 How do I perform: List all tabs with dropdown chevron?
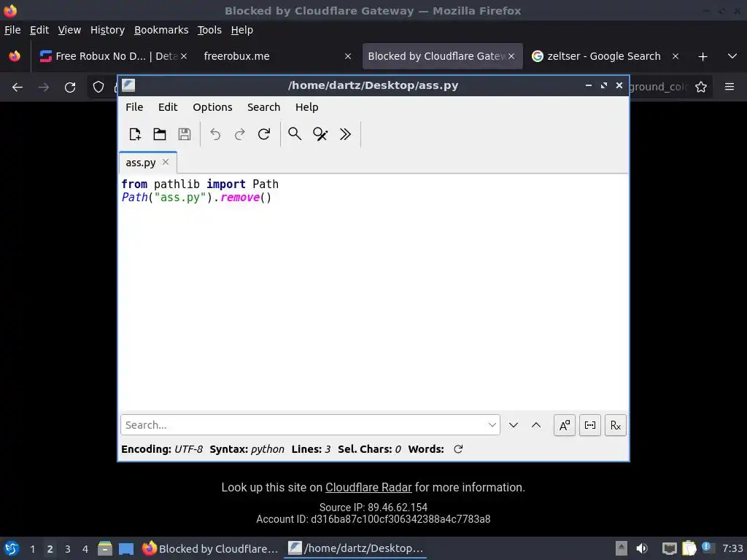(732, 56)
